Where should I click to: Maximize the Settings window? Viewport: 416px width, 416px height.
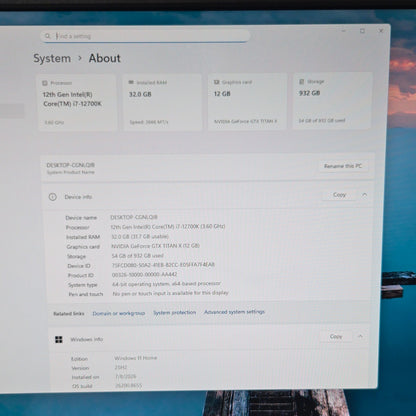click(362, 31)
